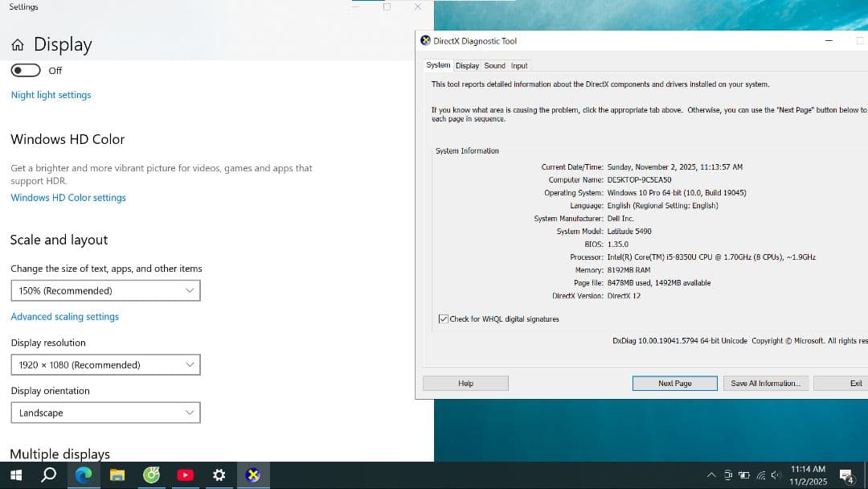Open the Display resolution dropdown
Viewport: 868px width, 489px height.
[x=105, y=364]
